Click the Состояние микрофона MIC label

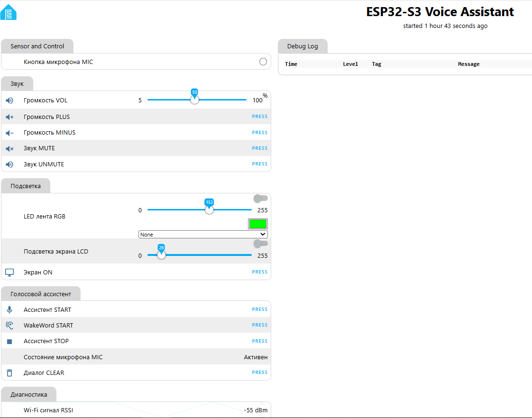pos(63,357)
